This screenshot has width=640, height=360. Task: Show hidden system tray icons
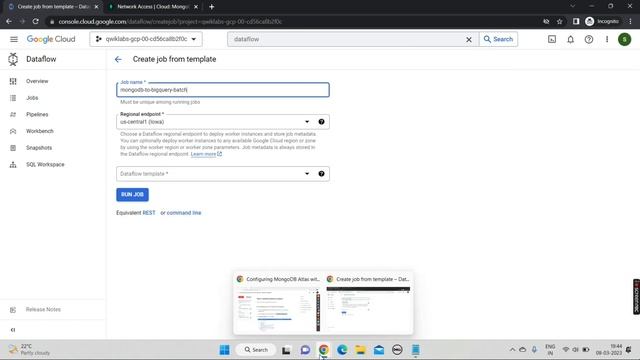coord(512,350)
